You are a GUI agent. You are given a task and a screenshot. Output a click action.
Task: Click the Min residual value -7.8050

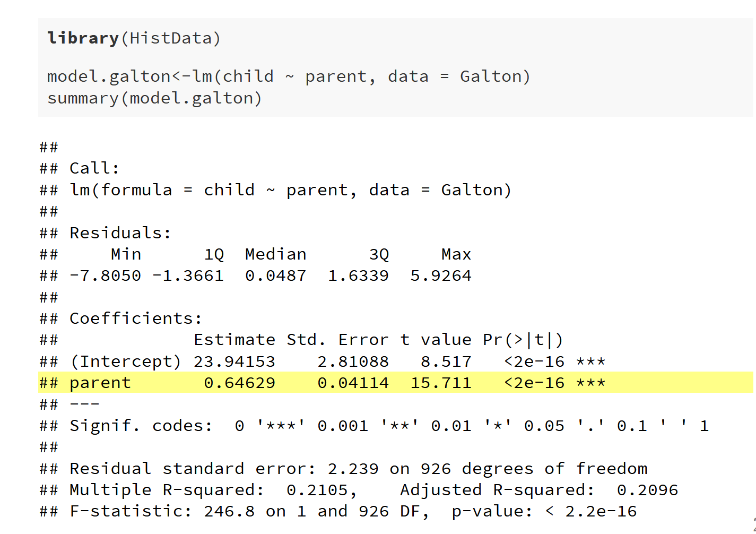pos(106,276)
